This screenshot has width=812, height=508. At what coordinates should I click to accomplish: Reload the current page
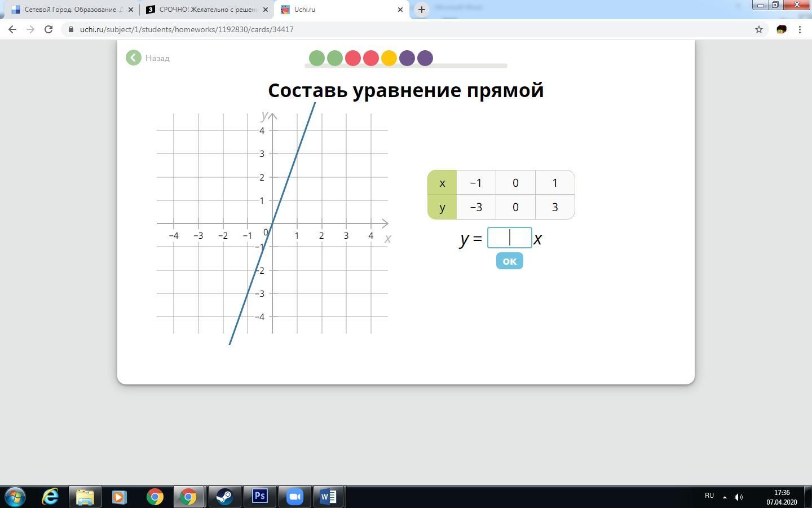coord(48,29)
